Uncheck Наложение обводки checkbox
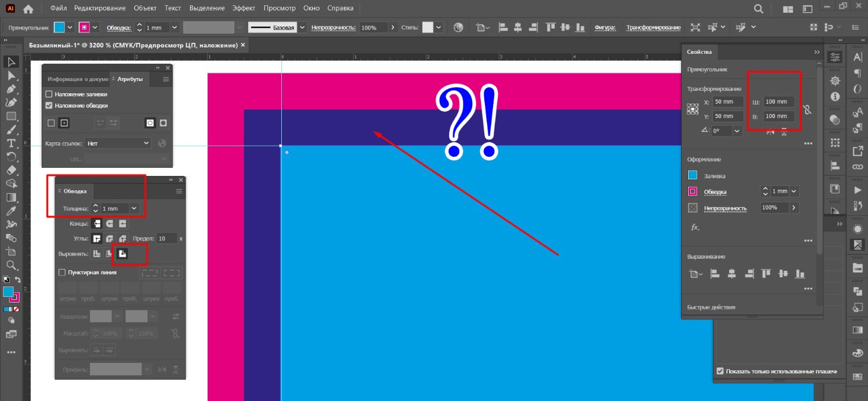Viewport: 868px width, 401px height. click(x=49, y=105)
